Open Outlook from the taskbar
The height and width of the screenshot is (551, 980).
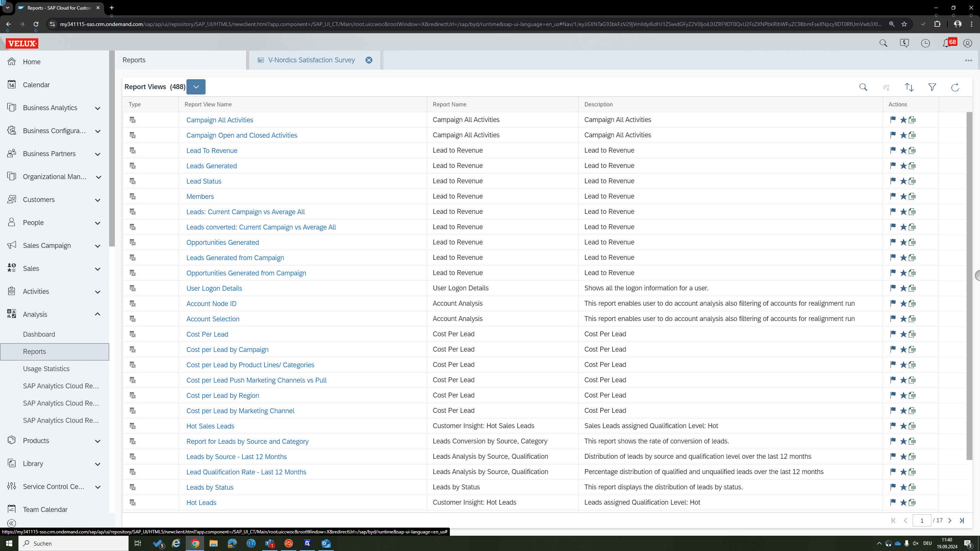click(x=326, y=543)
